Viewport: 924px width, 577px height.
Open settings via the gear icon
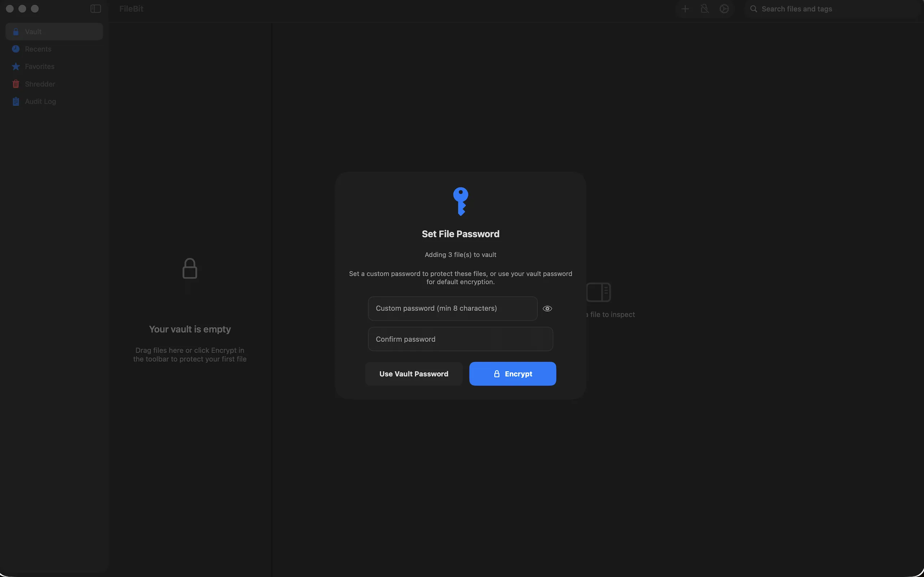[x=724, y=8]
